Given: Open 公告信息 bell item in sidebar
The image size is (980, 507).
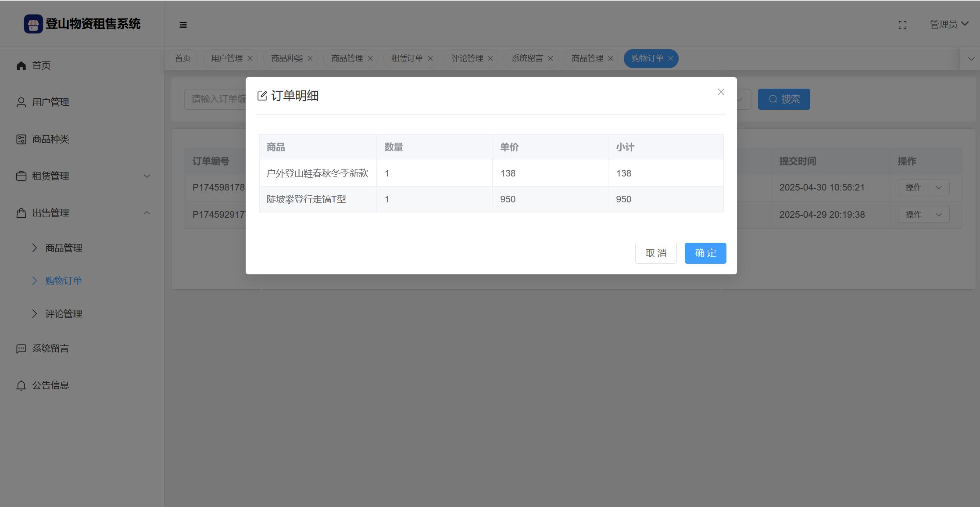Looking at the screenshot, I should [21, 385].
